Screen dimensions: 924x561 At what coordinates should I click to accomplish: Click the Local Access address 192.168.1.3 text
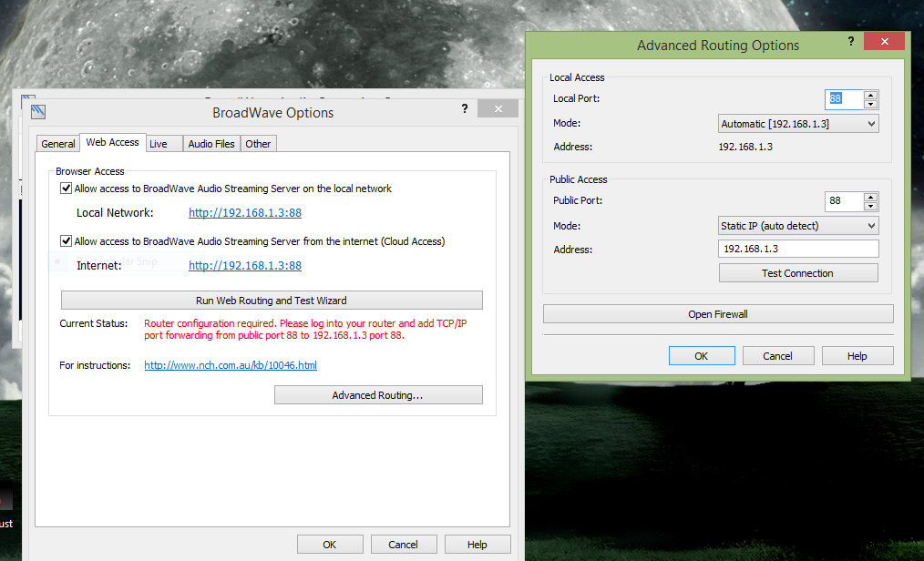(x=744, y=147)
